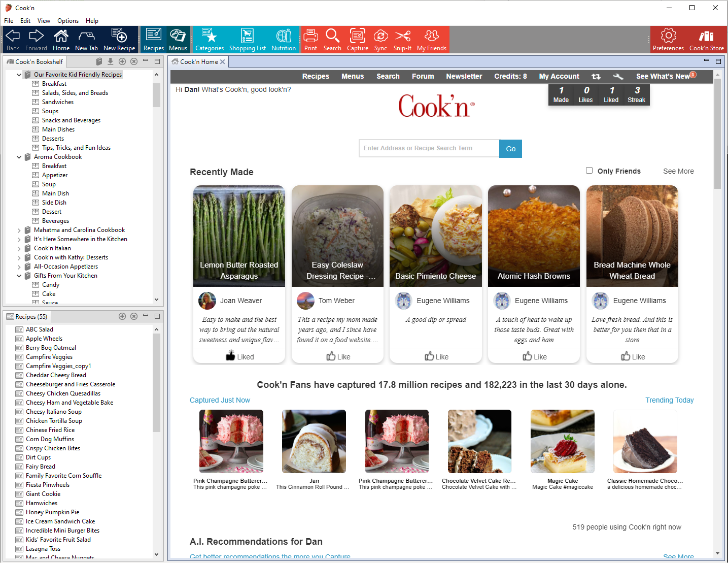Open the File menu
The image size is (728, 563).
click(9, 21)
